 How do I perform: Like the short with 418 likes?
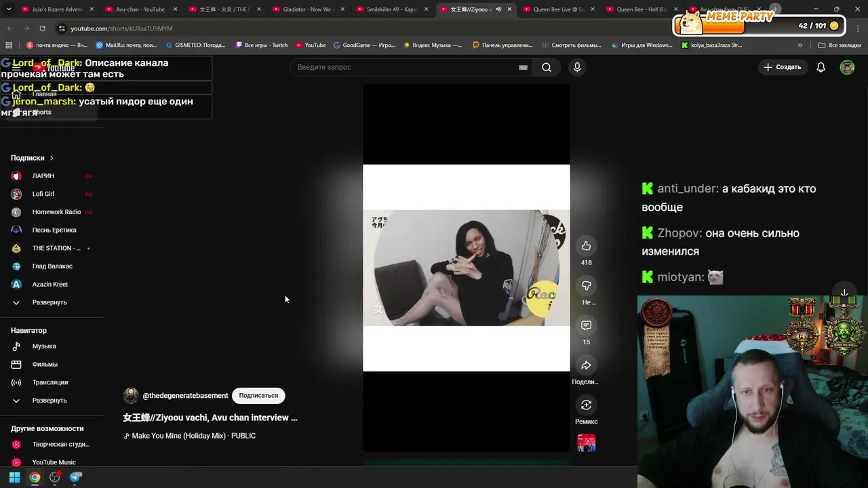click(586, 246)
